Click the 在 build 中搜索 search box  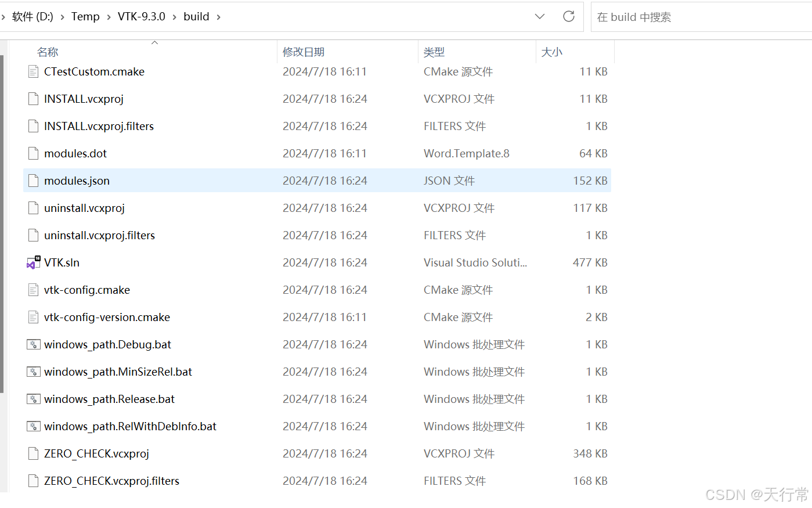701,17
